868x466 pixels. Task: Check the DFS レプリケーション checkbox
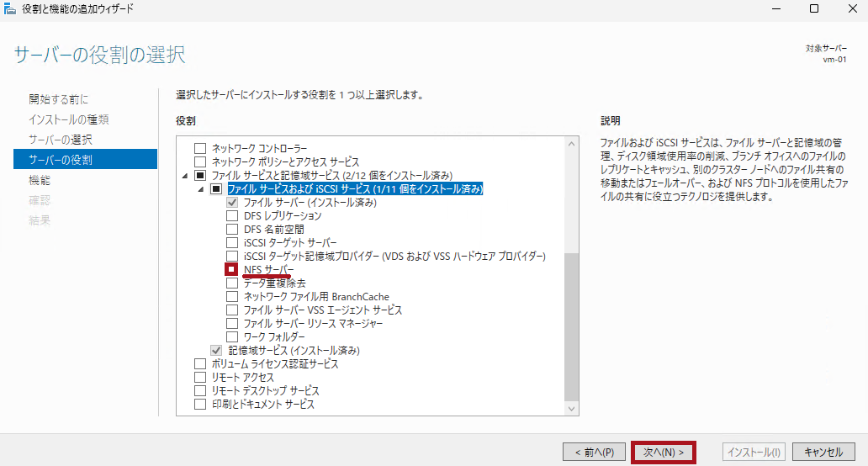click(232, 216)
